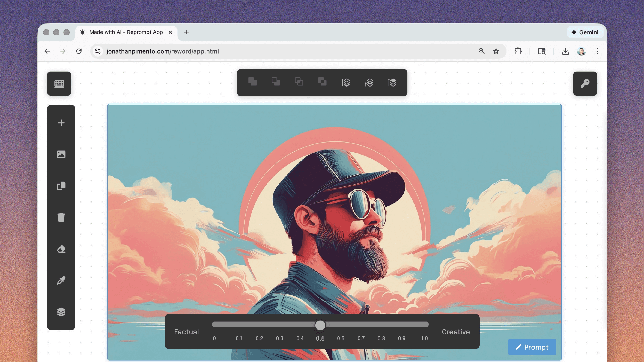This screenshot has height=362, width=644.
Task: Click the intersect shapes icon in the top toolbar
Action: coord(299,82)
